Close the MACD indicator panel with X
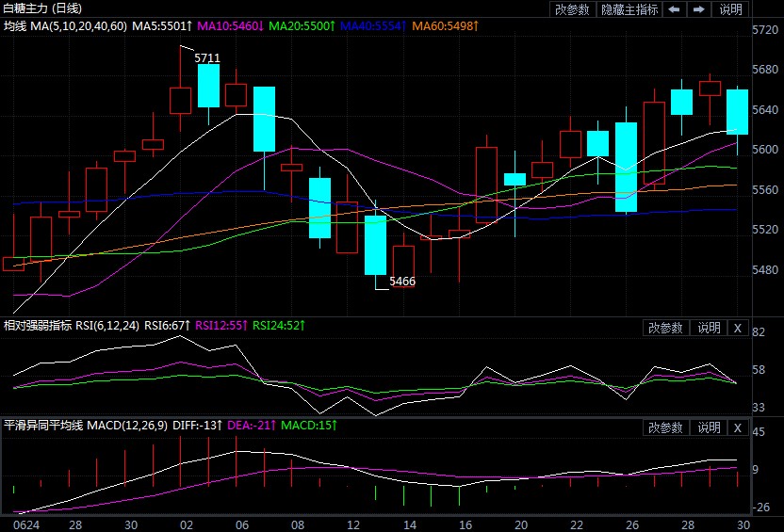This screenshot has width=784, height=532. (737, 427)
